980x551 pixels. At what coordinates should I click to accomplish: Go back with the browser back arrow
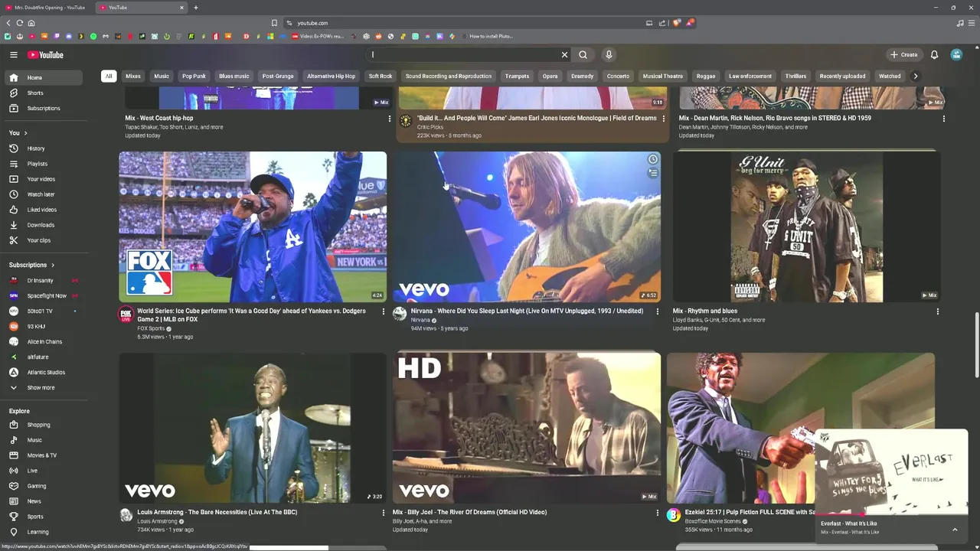8,23
